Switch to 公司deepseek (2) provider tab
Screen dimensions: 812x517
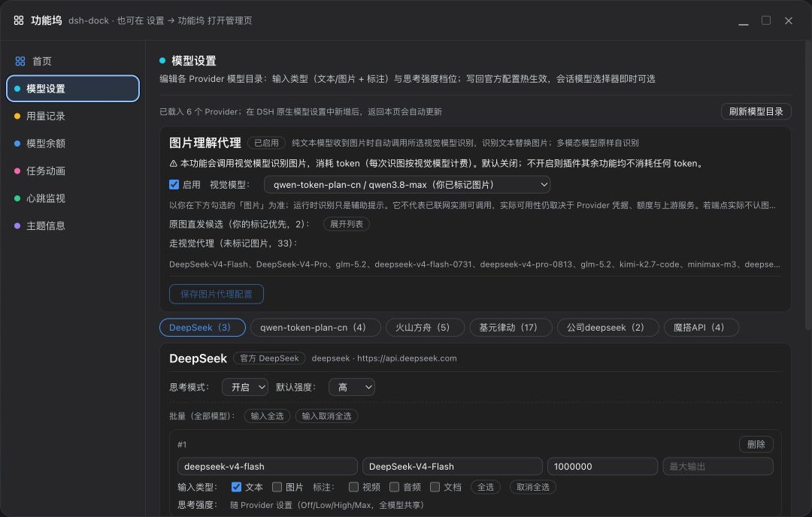(x=608, y=328)
